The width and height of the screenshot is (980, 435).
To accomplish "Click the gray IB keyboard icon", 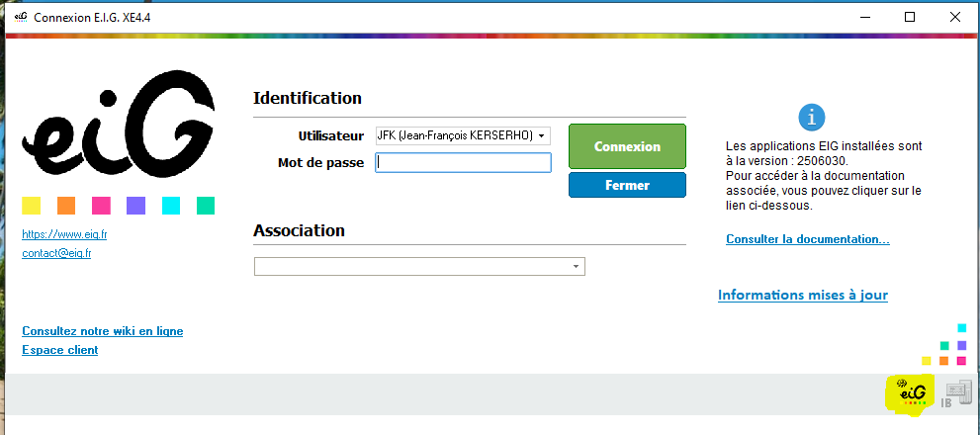I will click(x=956, y=394).
